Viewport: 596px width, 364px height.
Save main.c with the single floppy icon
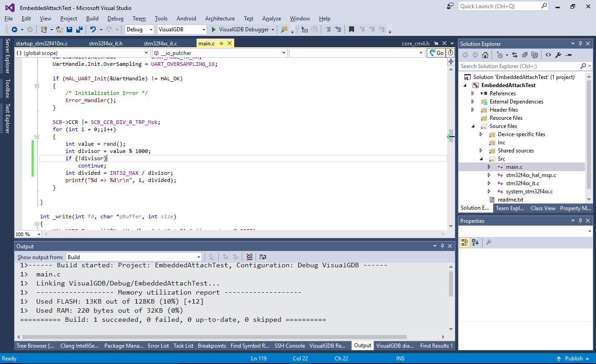click(x=69, y=30)
